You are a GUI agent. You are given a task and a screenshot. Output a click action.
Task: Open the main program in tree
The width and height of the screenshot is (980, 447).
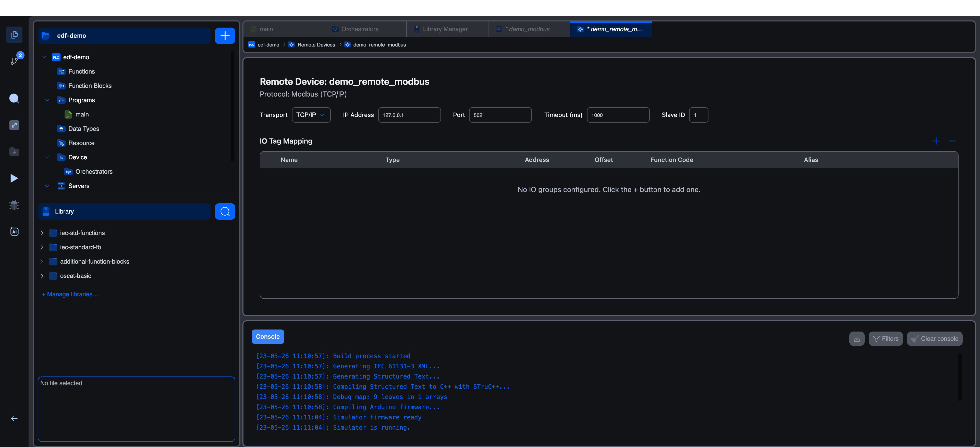[x=82, y=115]
